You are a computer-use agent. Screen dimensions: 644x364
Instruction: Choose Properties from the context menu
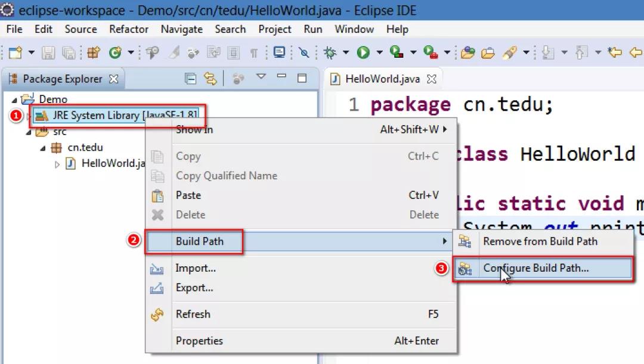coord(301,341)
